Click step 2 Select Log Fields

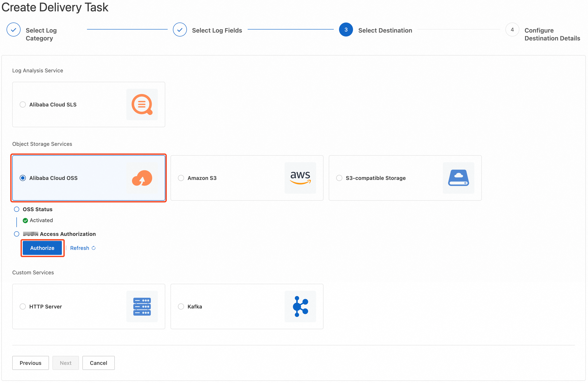coord(217,30)
